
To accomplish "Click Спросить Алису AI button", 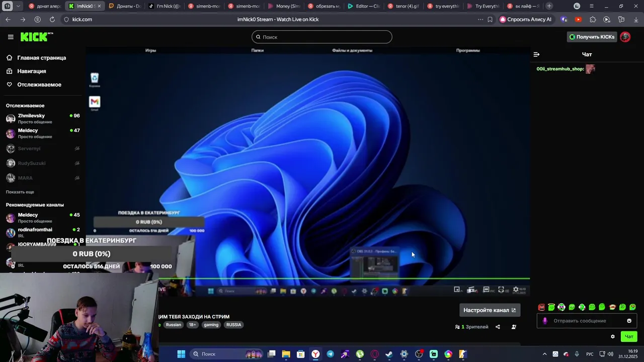I will pos(526,20).
